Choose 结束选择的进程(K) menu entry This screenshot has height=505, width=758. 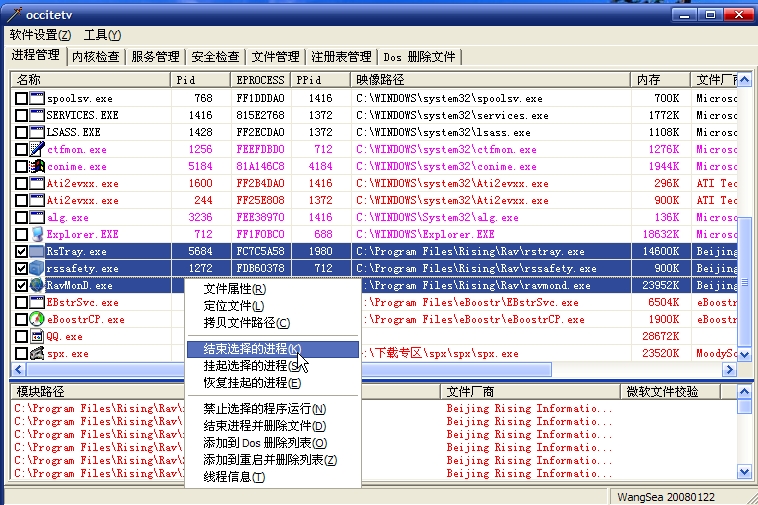pyautogui.click(x=273, y=349)
